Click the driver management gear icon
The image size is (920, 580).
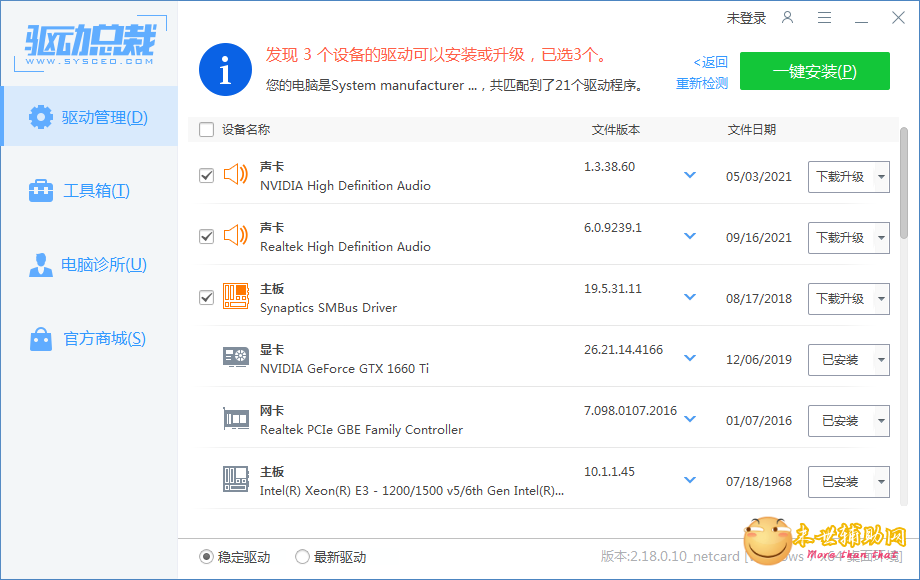coord(40,117)
